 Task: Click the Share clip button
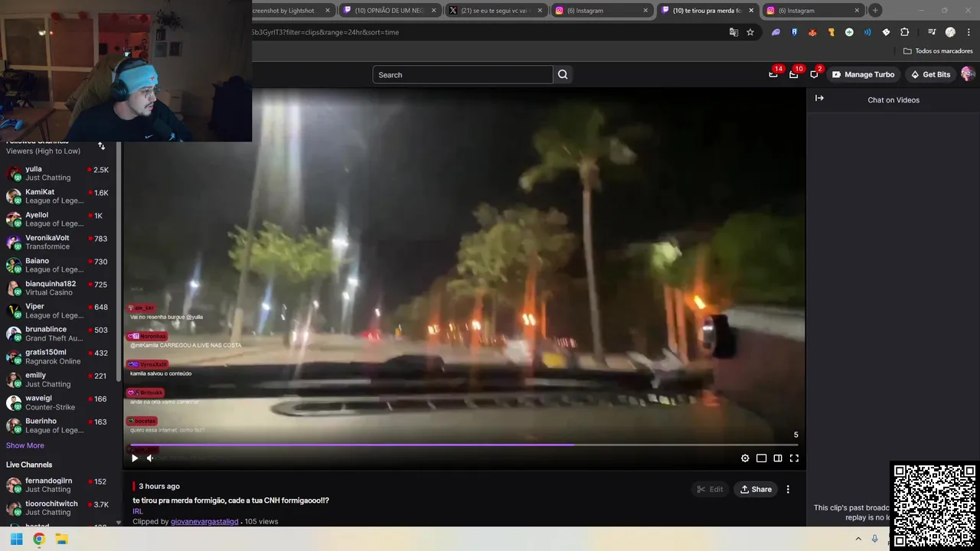756,489
